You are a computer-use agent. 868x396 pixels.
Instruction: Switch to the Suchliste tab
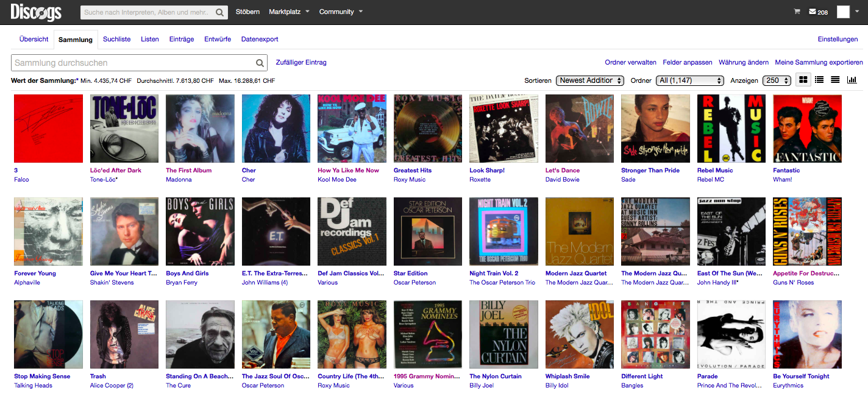pos(116,39)
